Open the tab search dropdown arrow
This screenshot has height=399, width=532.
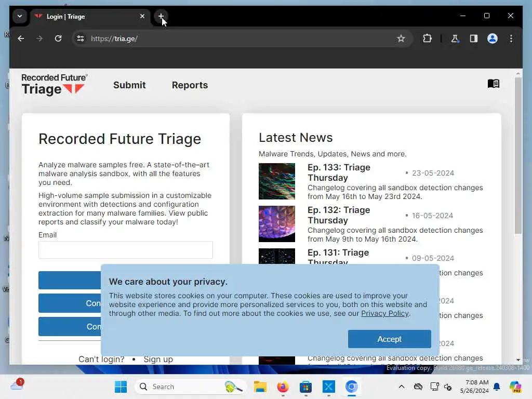[20, 16]
